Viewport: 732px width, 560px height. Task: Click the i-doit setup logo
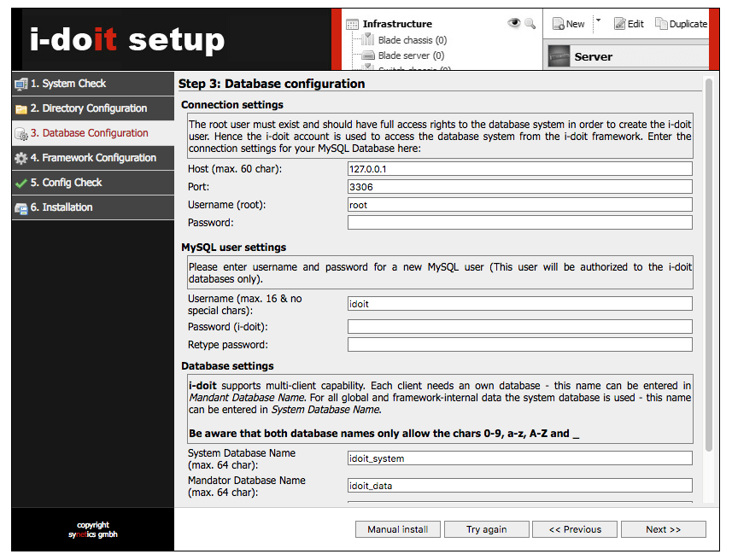(x=127, y=40)
